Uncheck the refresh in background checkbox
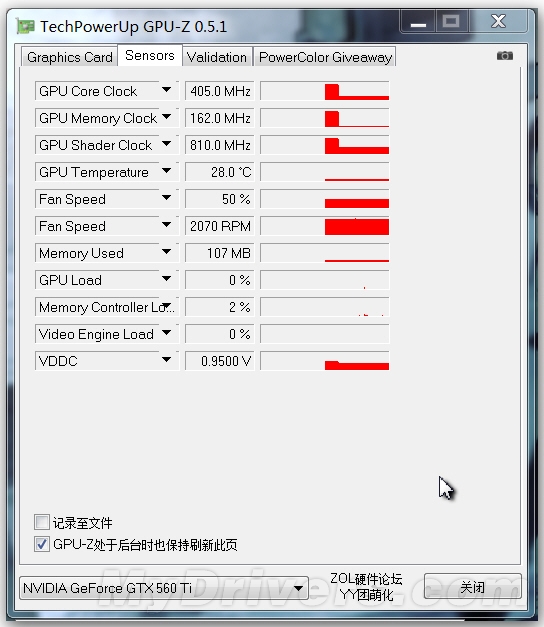This screenshot has height=627, width=544. (42, 544)
